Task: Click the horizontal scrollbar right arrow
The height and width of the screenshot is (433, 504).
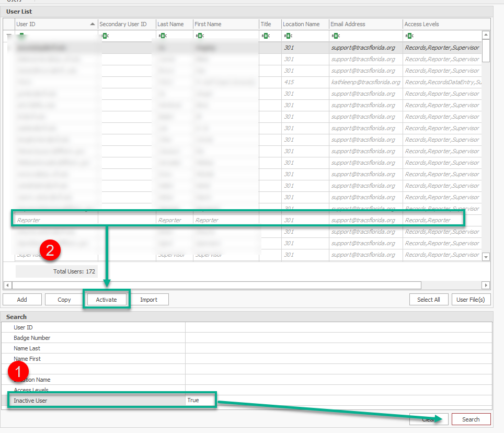Action: click(x=486, y=286)
